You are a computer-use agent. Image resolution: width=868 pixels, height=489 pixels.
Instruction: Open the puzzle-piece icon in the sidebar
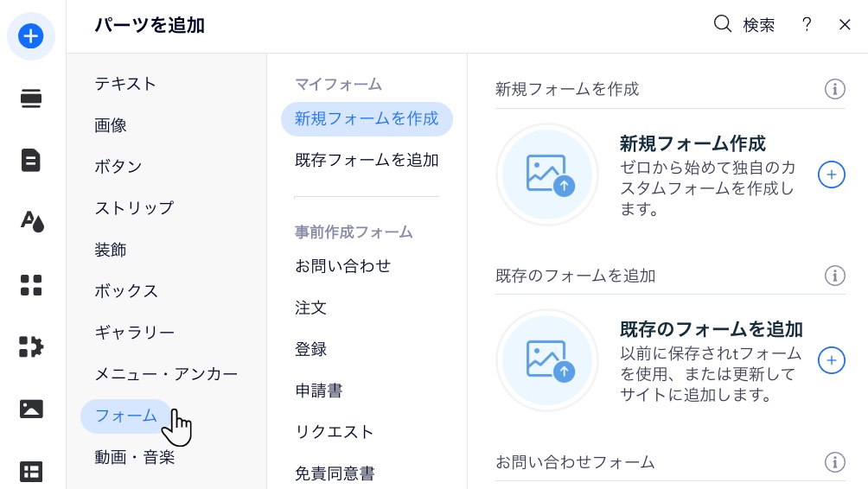(x=31, y=346)
